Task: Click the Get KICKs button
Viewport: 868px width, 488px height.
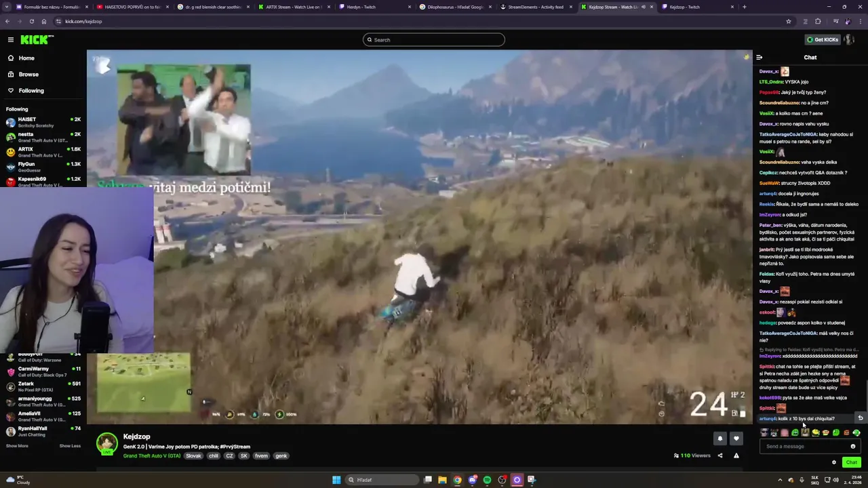Action: [x=822, y=40]
